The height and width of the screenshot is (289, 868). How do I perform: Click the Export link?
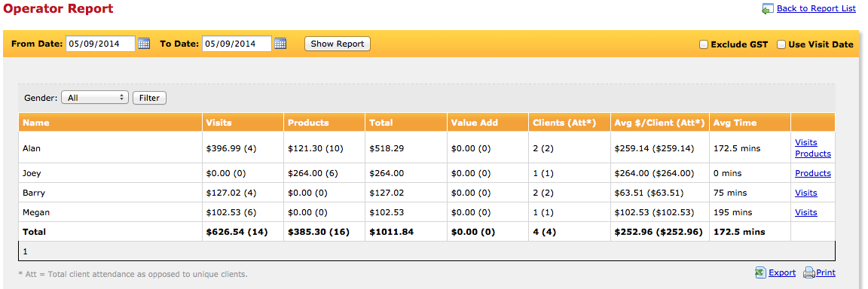[x=782, y=272]
